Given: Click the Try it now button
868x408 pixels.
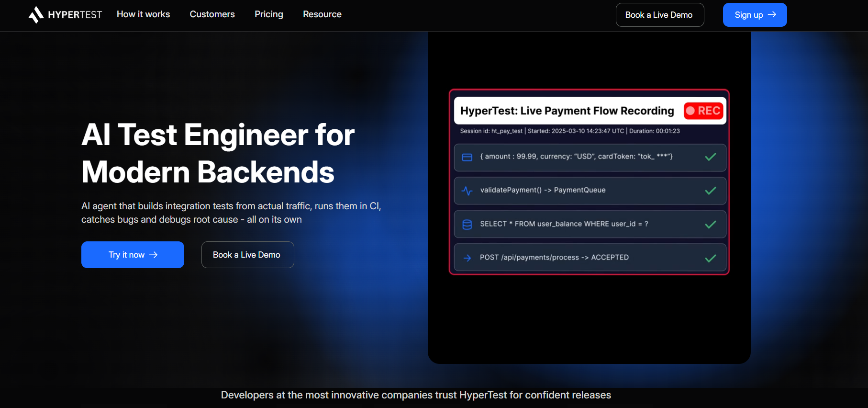Looking at the screenshot, I should (x=133, y=255).
